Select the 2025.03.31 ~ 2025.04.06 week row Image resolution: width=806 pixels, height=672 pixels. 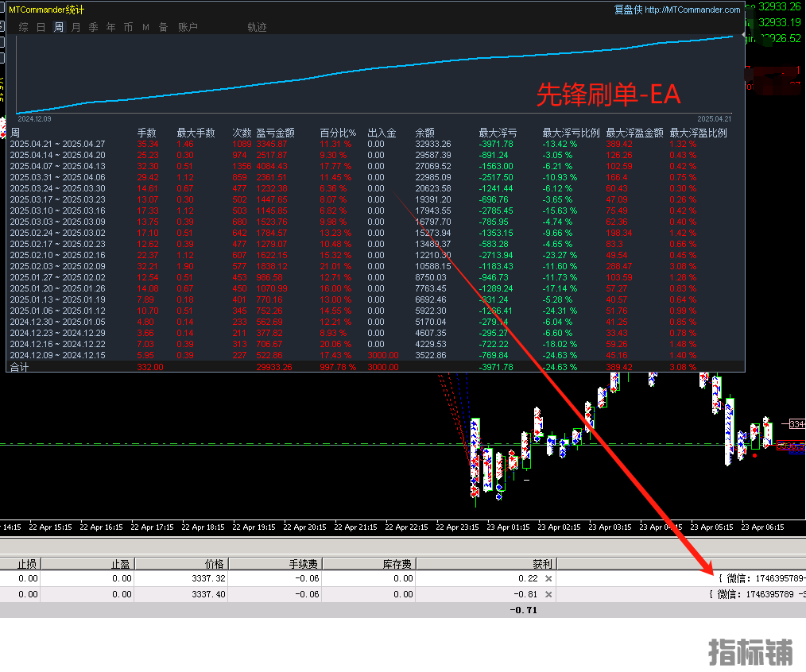point(375,178)
